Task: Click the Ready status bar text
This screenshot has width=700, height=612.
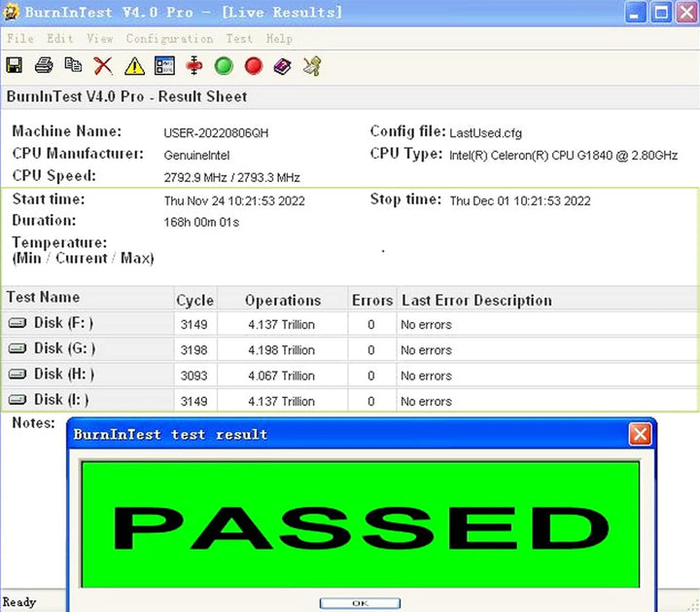Action: (x=18, y=601)
